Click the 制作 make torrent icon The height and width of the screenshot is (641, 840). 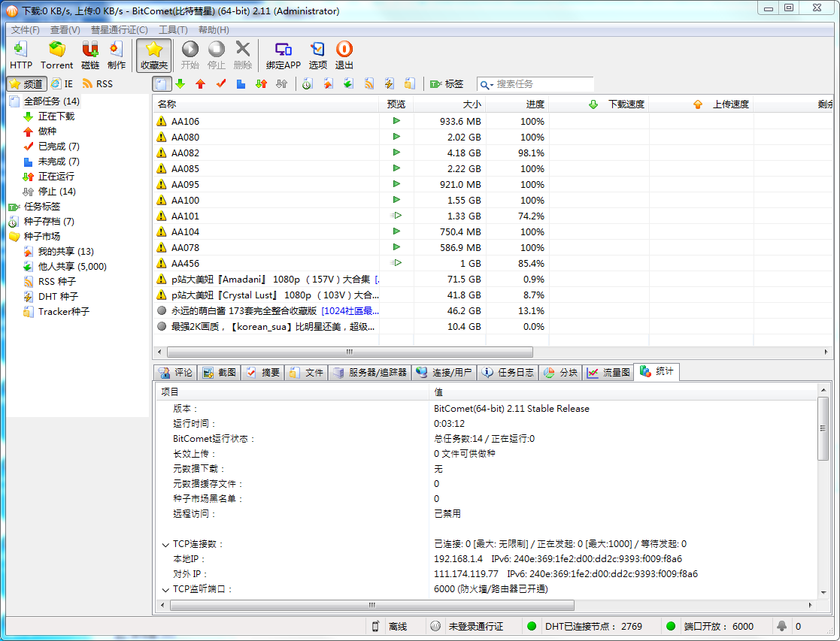(117, 55)
